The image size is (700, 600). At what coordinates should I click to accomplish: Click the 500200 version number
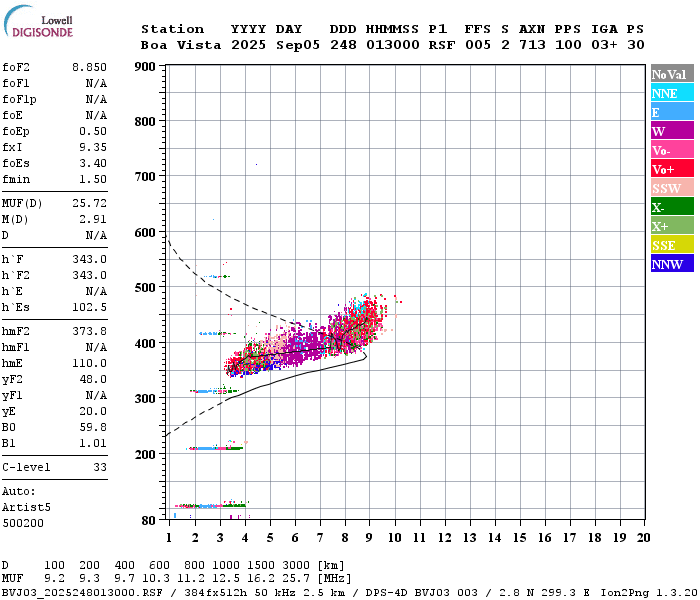click(x=23, y=523)
